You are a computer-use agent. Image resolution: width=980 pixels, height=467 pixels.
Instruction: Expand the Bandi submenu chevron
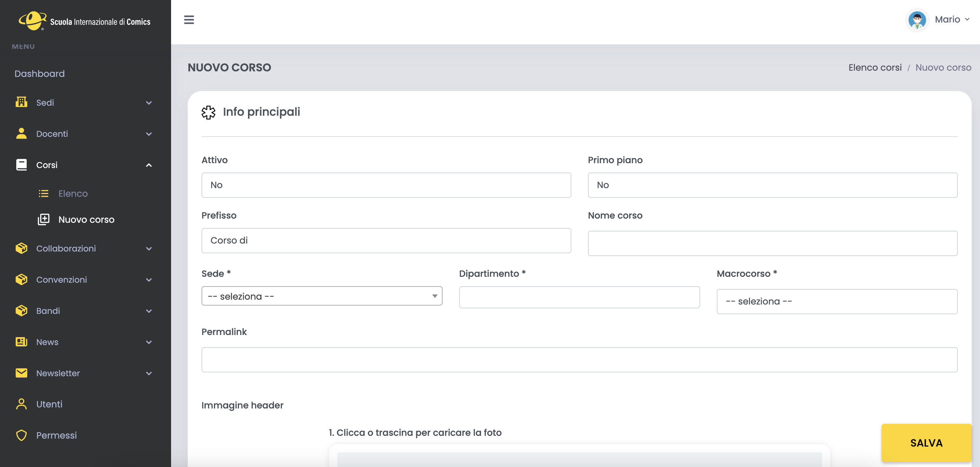[x=149, y=311]
